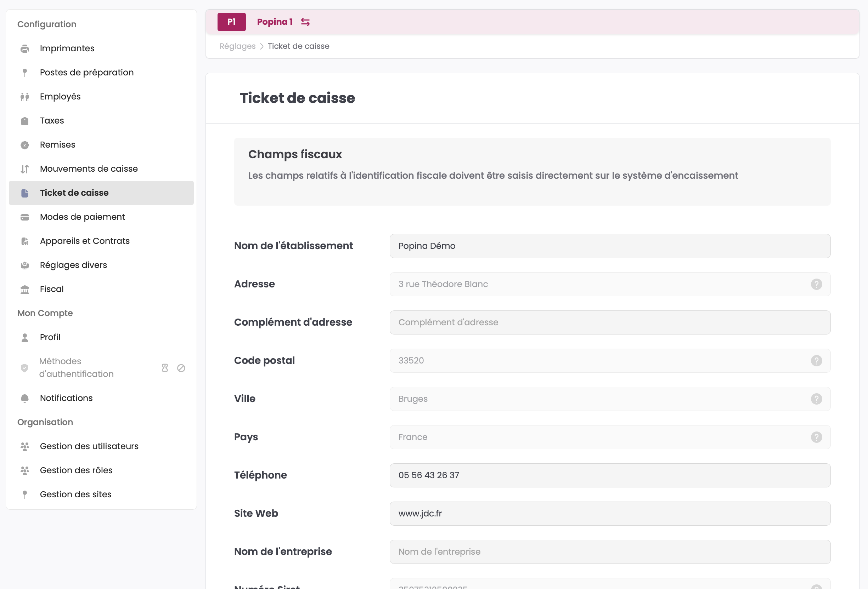Click the Complément d'adresse input
The height and width of the screenshot is (589, 868).
pyautogui.click(x=609, y=322)
